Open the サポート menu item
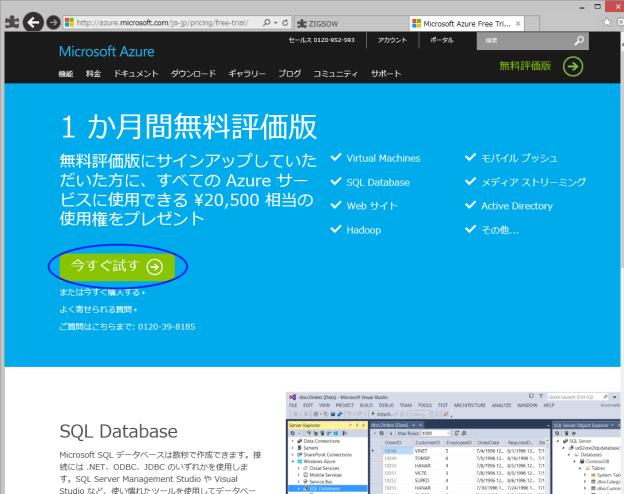Image resolution: width=624 pixels, height=494 pixels. pyautogui.click(x=386, y=74)
